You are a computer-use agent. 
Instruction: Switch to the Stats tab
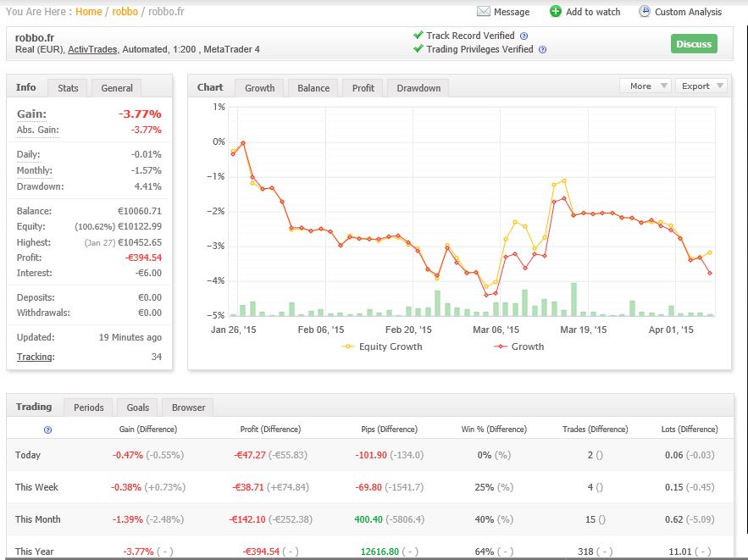click(x=68, y=88)
